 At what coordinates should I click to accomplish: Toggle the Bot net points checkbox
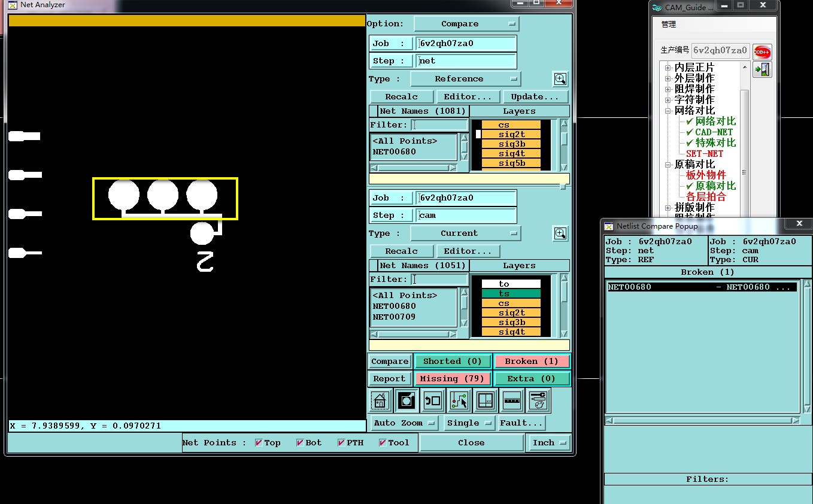point(300,443)
